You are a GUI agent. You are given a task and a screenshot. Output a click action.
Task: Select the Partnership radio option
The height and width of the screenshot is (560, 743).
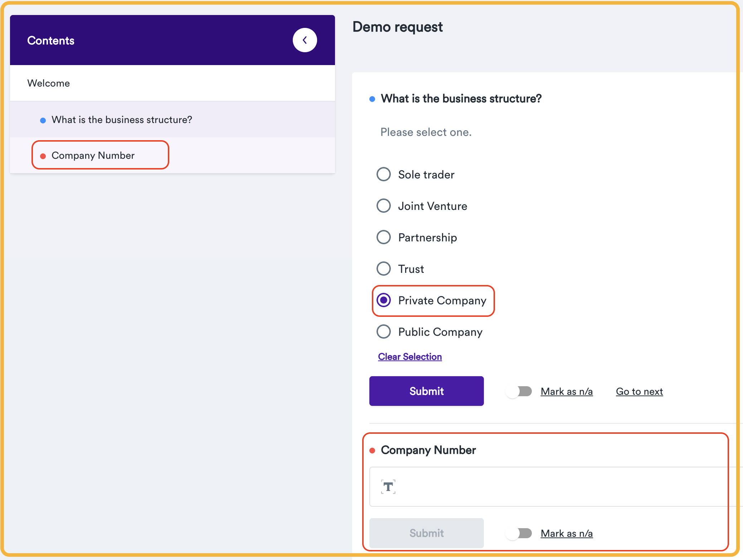click(x=384, y=237)
